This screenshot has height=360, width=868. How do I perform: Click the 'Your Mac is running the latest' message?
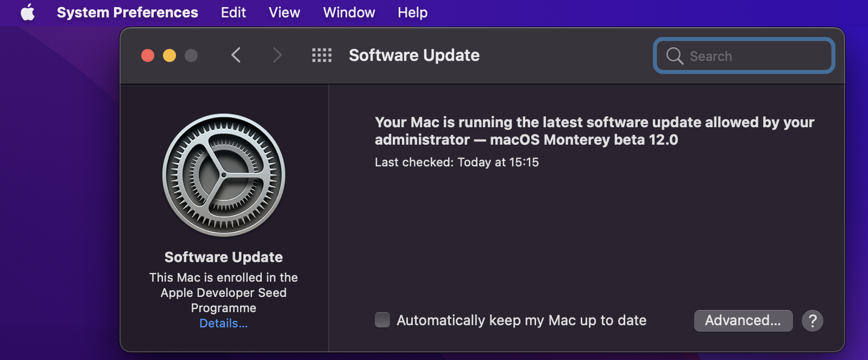click(x=594, y=131)
